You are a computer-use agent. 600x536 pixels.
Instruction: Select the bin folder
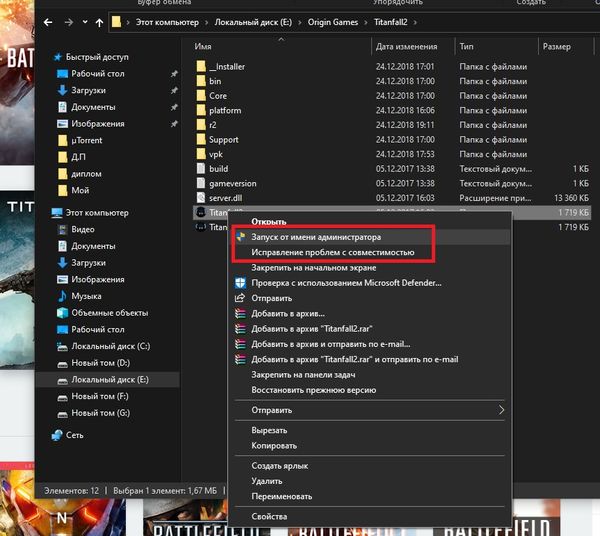[215, 81]
